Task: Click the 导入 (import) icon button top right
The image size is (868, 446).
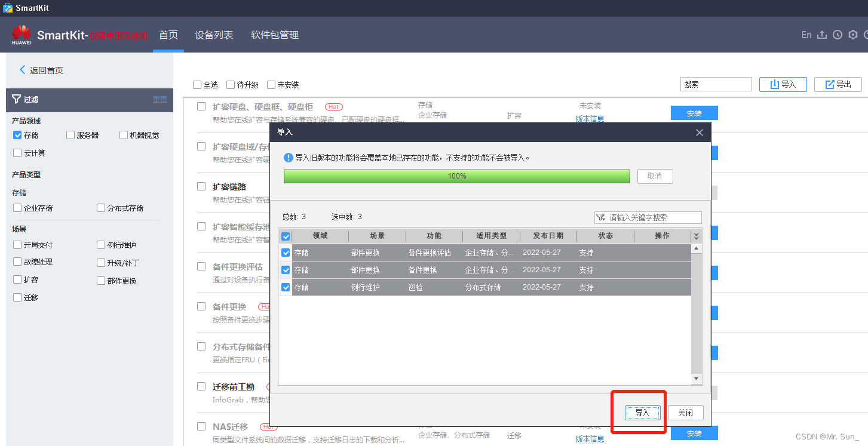Action: (783, 84)
